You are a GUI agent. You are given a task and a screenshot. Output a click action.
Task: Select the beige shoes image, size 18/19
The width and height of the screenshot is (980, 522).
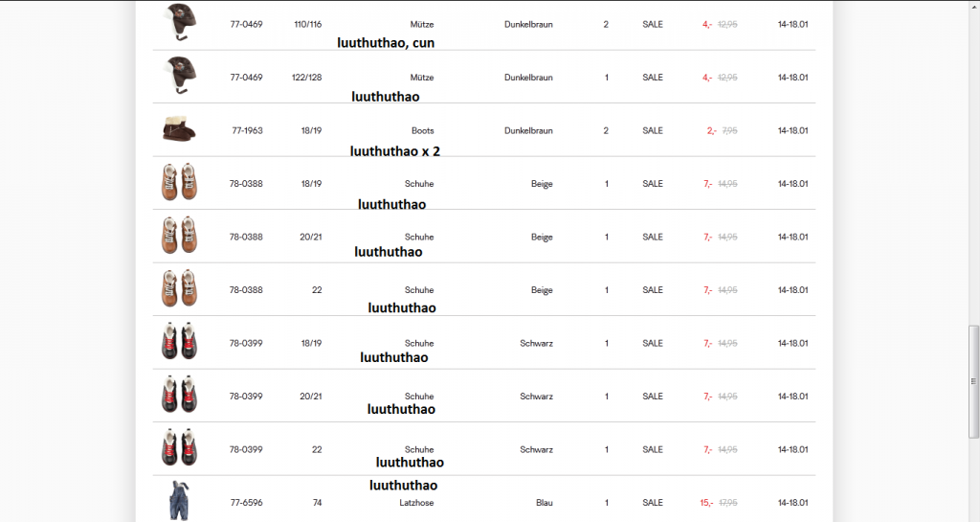(x=180, y=183)
